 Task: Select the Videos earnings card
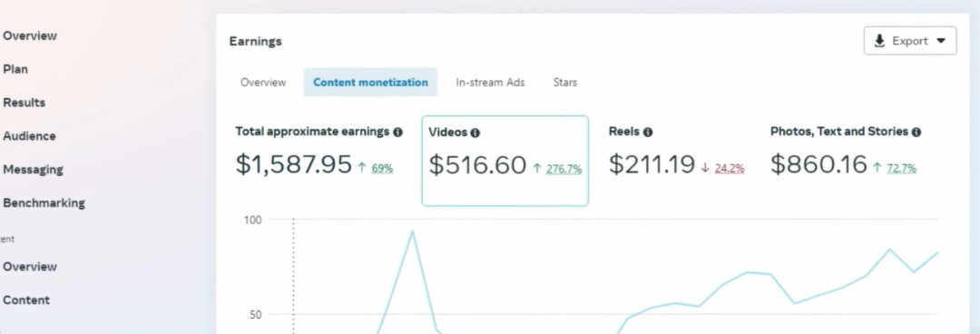point(505,161)
